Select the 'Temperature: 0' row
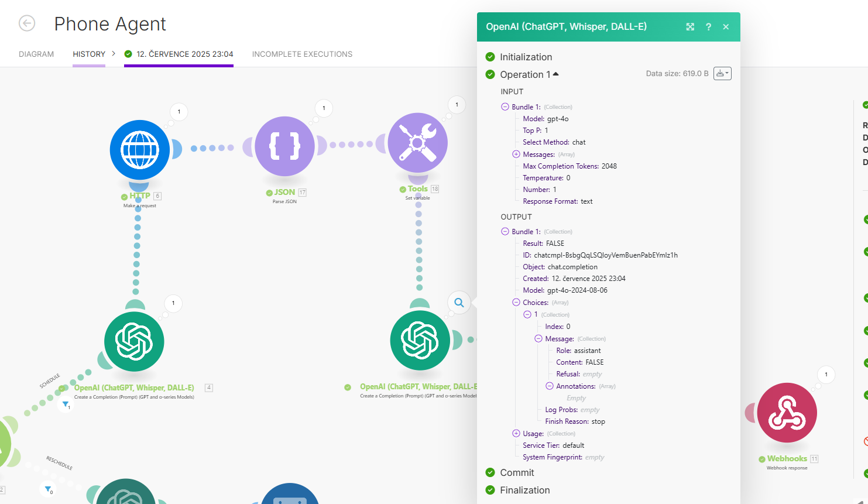Viewport: 868px width, 504px height. [x=547, y=178]
